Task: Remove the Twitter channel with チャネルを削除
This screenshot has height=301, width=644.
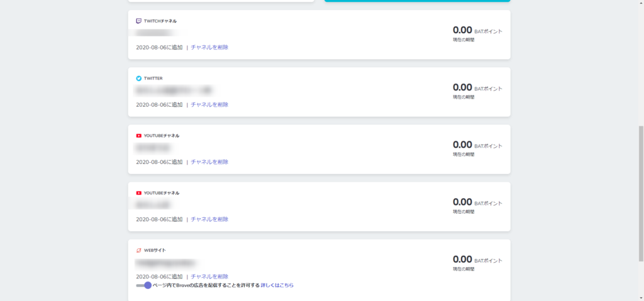Action: [x=209, y=105]
